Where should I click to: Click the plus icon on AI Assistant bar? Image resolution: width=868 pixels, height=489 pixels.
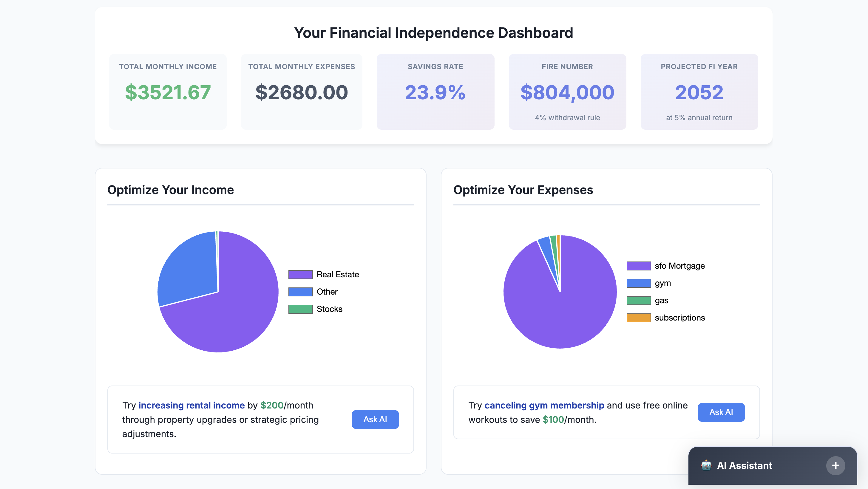point(835,465)
